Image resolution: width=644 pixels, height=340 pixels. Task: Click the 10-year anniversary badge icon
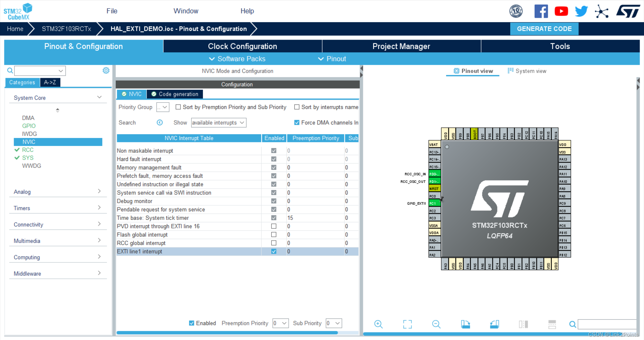coord(516,11)
